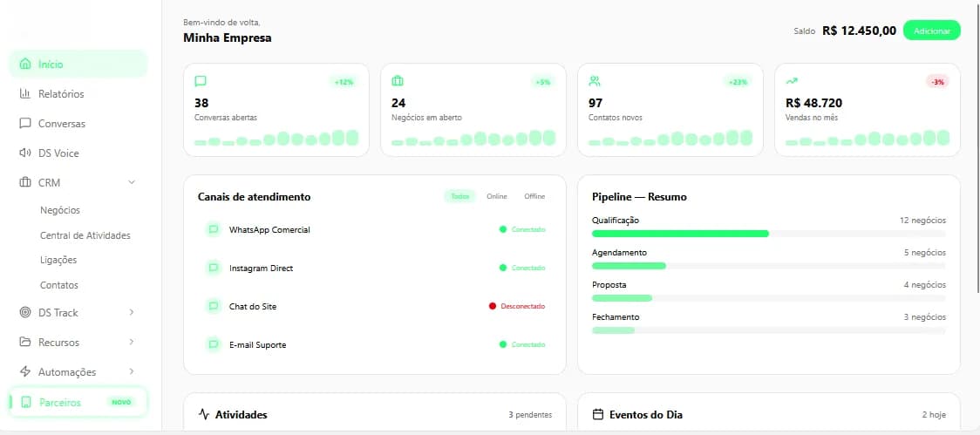Select the DS Voice speaker icon
The width and height of the screenshot is (980, 435).
coord(25,153)
